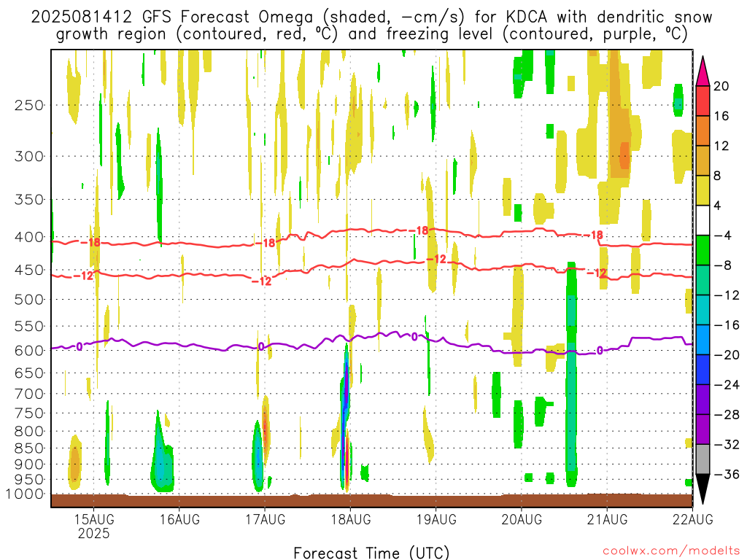Screen dimensions: 747x560
Task: Click the violet colorbar swatch between -28 and -24
Action: (x=703, y=400)
